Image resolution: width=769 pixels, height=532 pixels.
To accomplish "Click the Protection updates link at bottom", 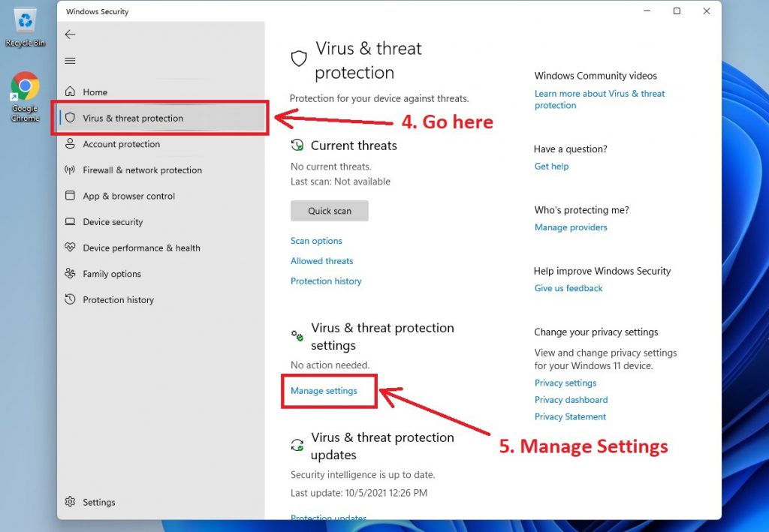I will tap(329, 517).
